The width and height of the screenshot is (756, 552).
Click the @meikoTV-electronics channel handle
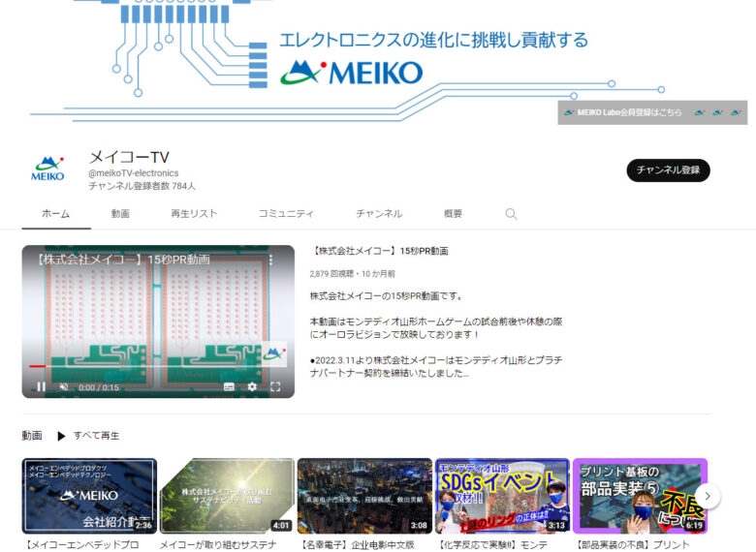pyautogui.click(x=134, y=173)
